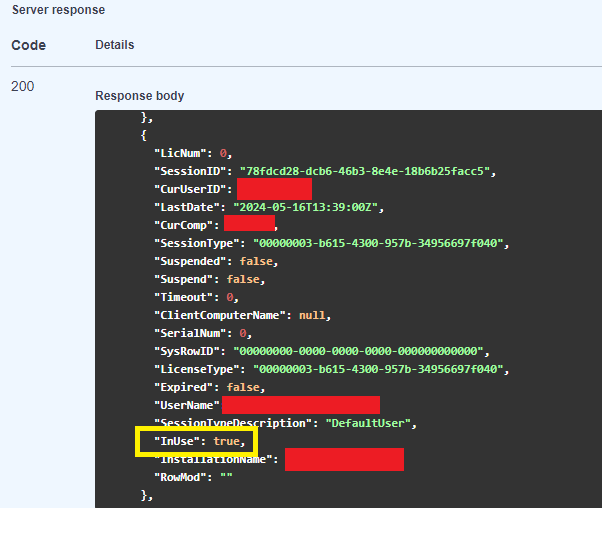
Task: Click the "Timeout" key line
Action: 196,298
